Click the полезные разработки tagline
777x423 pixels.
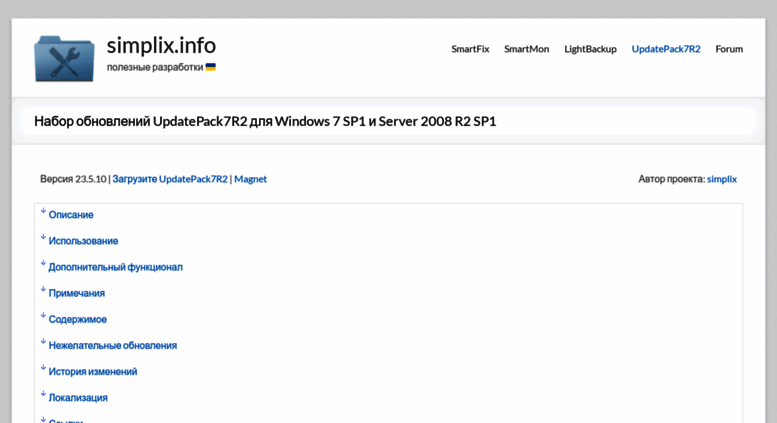point(155,67)
